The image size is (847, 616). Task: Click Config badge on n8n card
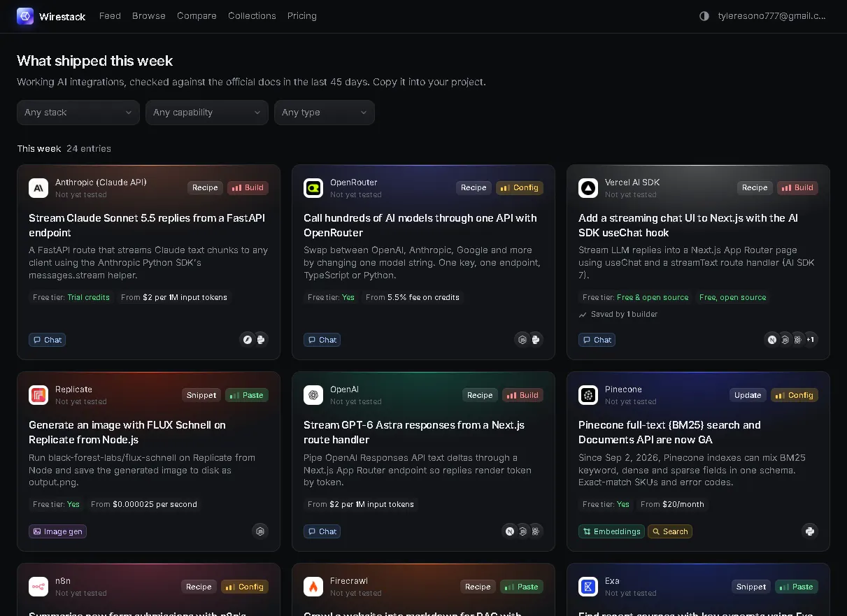pos(245,587)
